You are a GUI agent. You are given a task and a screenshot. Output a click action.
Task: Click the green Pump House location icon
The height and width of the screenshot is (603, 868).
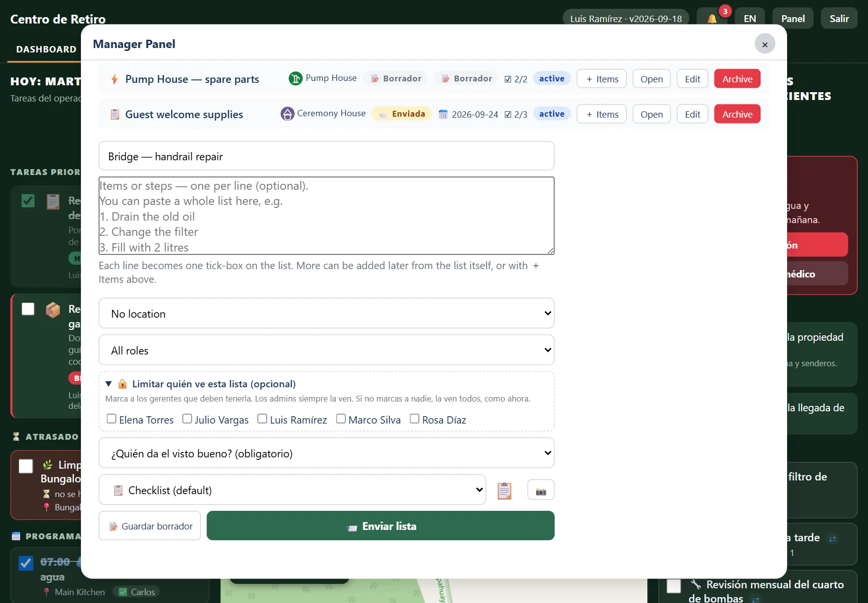tap(295, 78)
